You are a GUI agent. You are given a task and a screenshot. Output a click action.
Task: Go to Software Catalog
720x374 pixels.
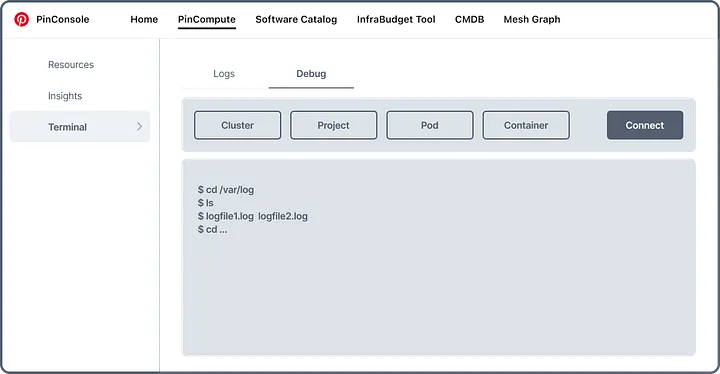[296, 19]
